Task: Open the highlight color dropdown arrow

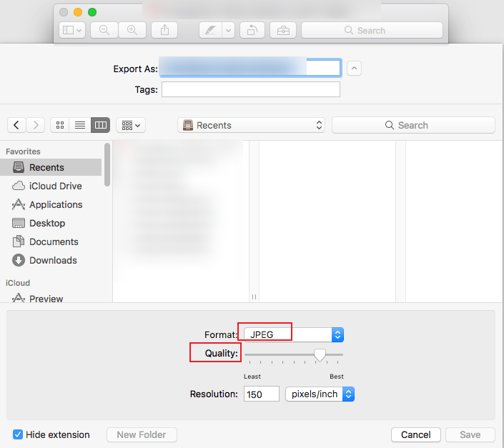Action: click(228, 30)
